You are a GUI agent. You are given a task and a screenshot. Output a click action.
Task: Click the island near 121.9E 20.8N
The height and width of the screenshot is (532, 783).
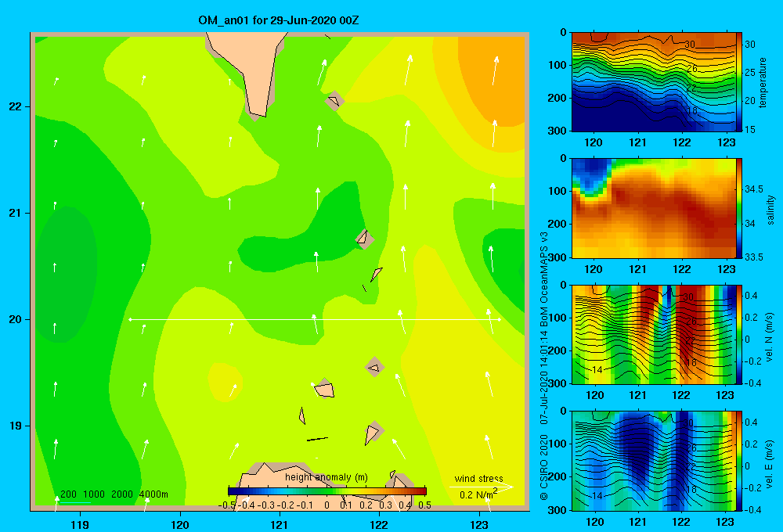[x=364, y=239]
